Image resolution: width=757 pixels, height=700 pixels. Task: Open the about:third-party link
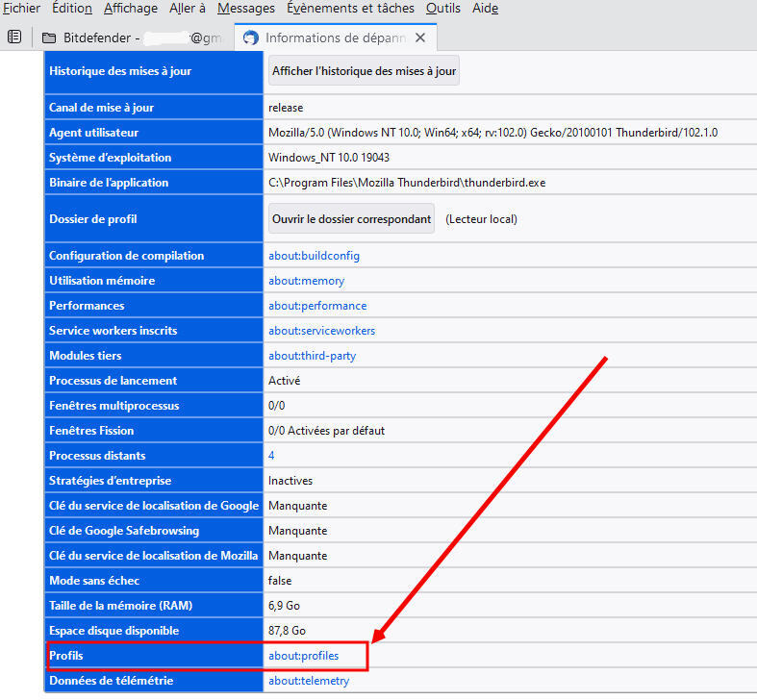312,356
